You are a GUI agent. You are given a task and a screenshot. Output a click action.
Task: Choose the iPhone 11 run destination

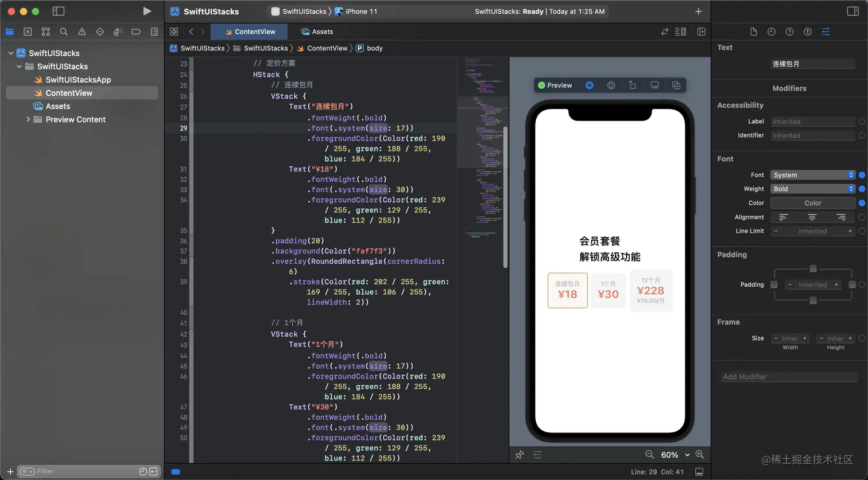(x=356, y=11)
